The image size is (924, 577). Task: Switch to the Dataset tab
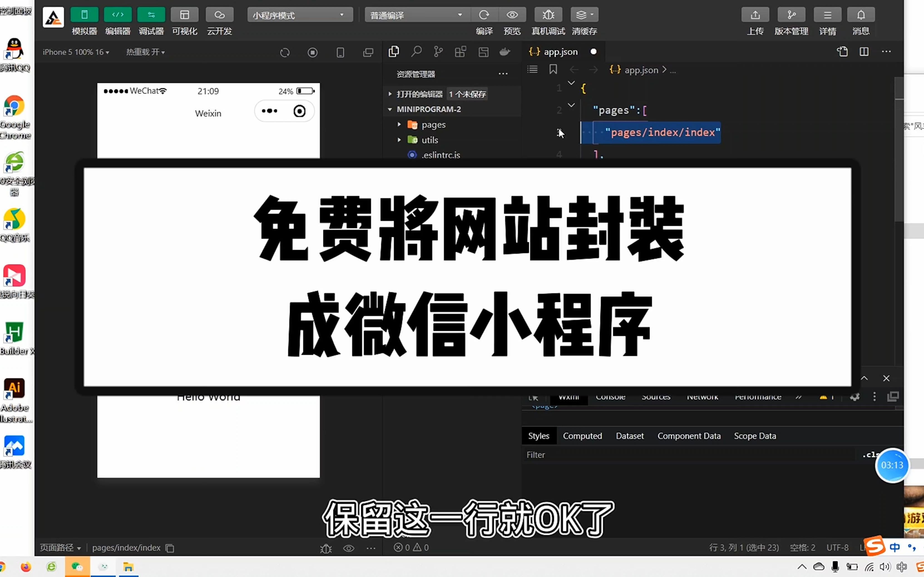(x=630, y=436)
